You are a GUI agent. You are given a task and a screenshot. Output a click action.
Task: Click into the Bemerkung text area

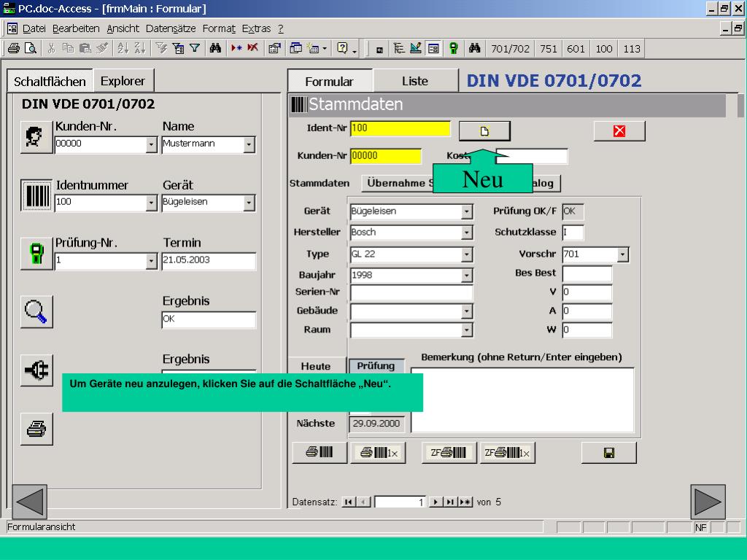pos(522,400)
